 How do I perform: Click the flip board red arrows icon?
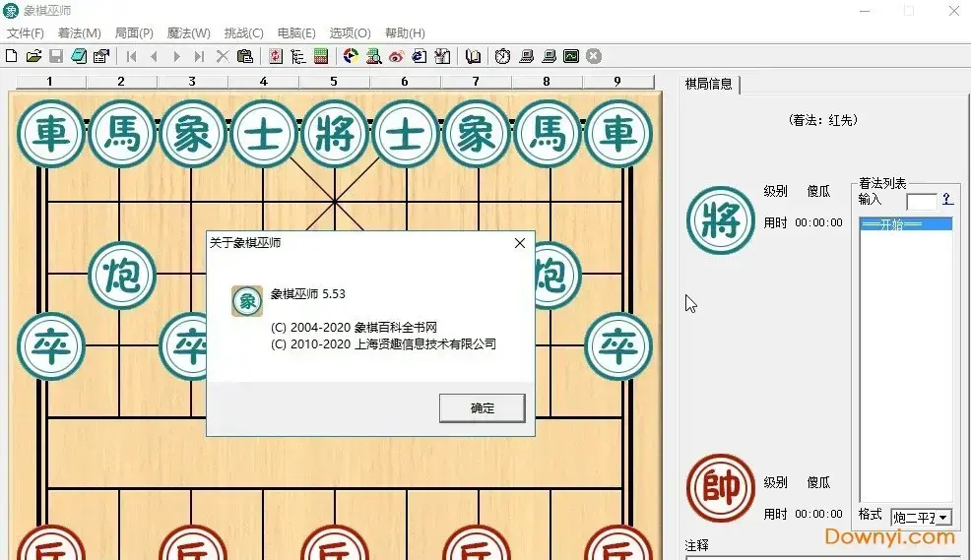pyautogui.click(x=276, y=56)
